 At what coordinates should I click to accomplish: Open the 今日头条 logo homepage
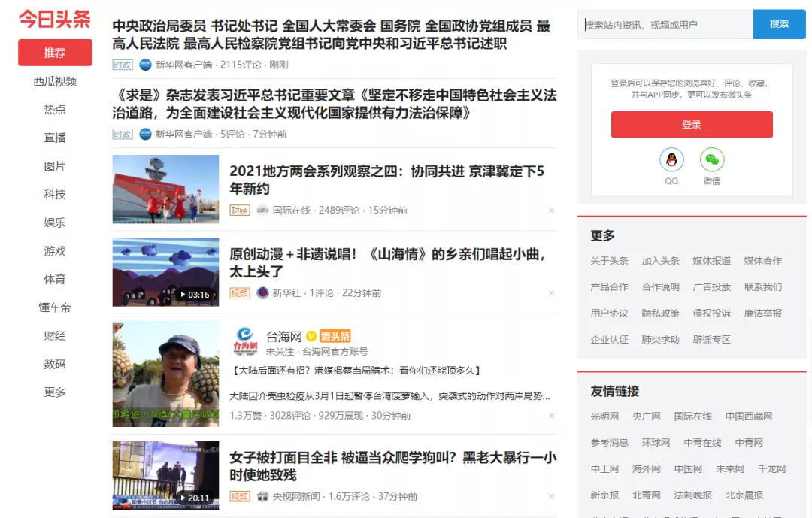(55, 19)
